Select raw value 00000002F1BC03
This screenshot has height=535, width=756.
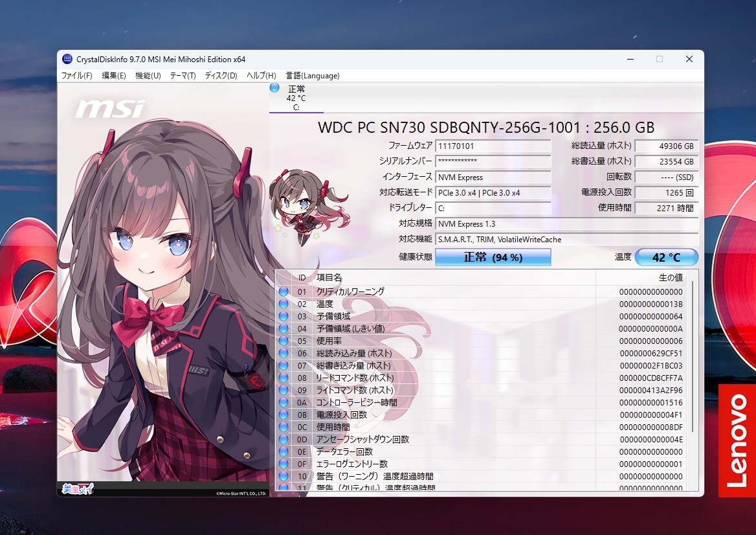click(651, 366)
